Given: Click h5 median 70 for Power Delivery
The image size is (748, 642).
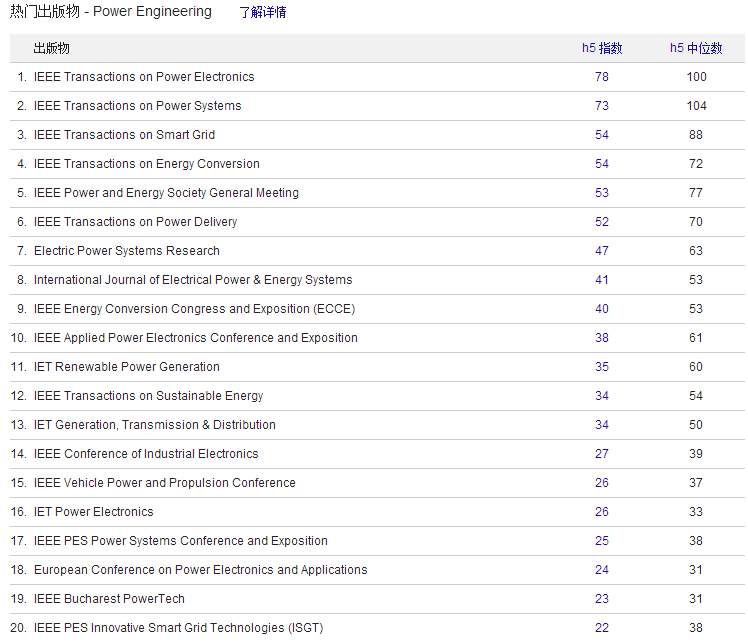Looking at the screenshot, I should (x=696, y=222).
